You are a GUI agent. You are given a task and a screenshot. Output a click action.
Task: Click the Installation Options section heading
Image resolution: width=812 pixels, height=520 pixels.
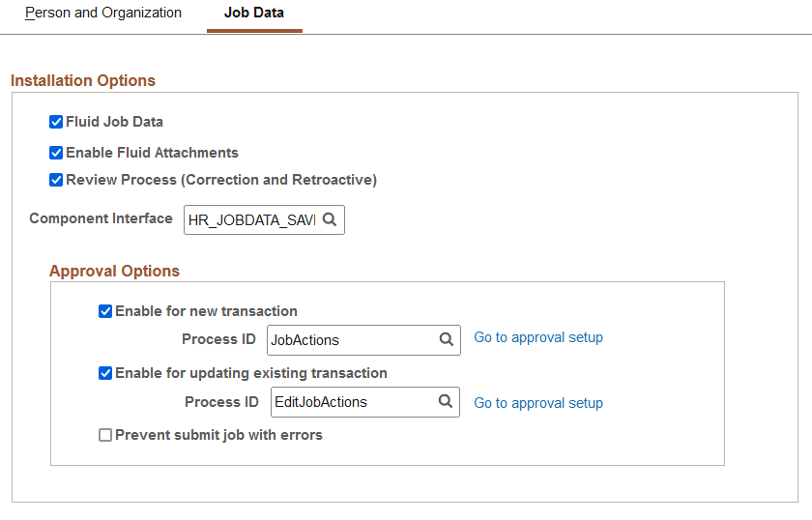click(x=83, y=80)
